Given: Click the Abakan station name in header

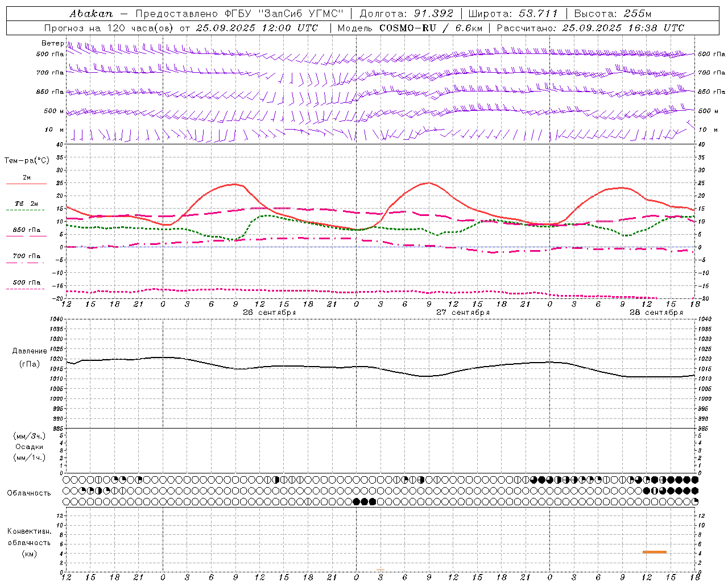Looking at the screenshot, I should [x=91, y=13].
